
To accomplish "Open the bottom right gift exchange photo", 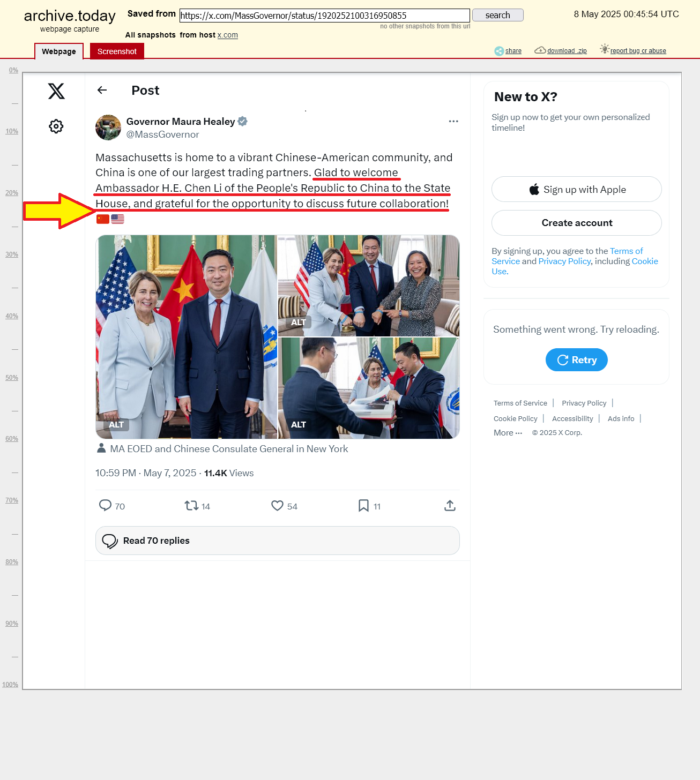I will point(369,388).
